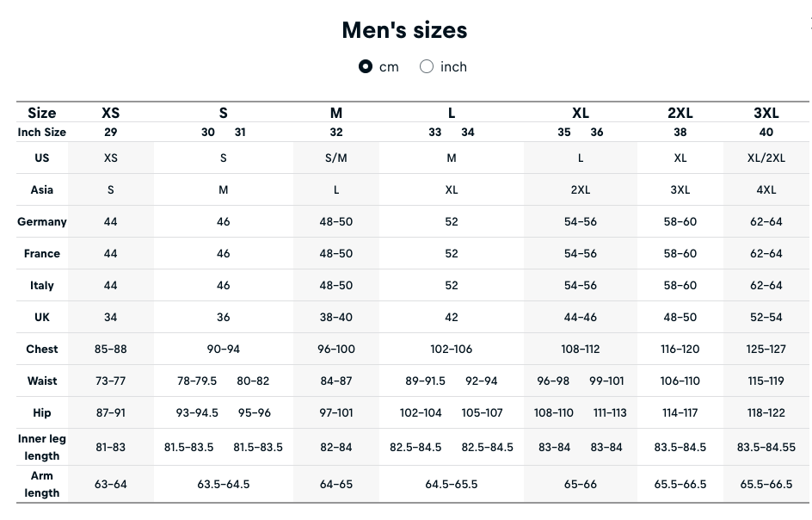Click the Hip row label
Viewport: 812px width, 520px height.
click(x=42, y=412)
